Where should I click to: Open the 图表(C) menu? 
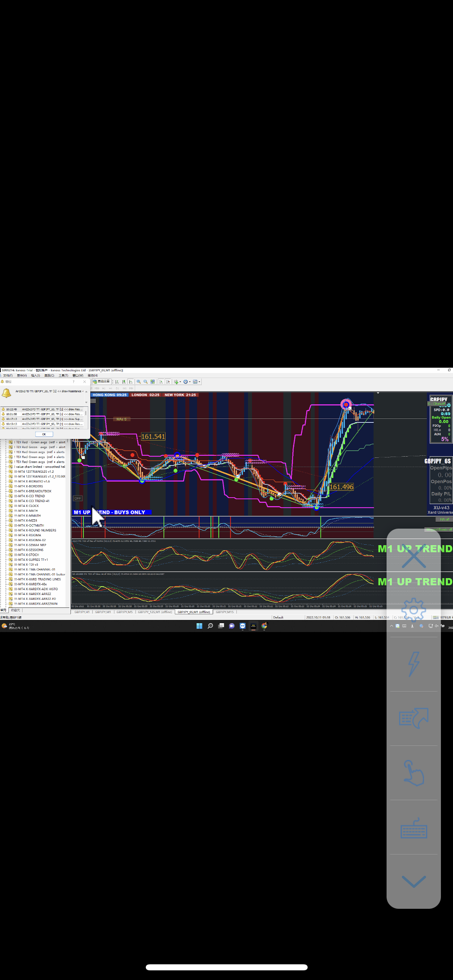pyautogui.click(x=50, y=375)
